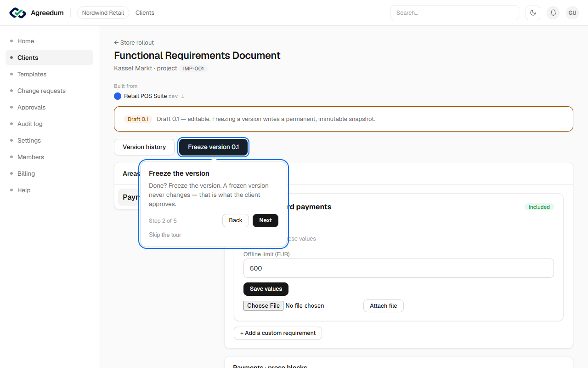This screenshot has width=588, height=368.
Task: Click the included status badge
Action: pyautogui.click(x=539, y=207)
